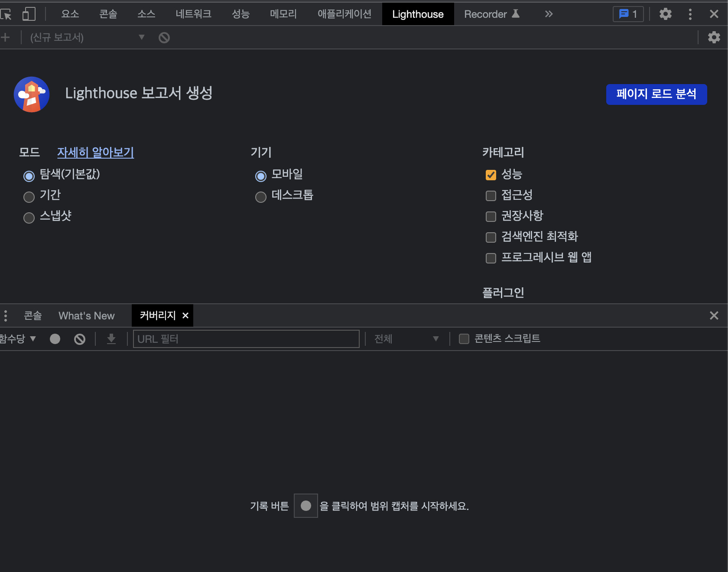Switch to the Recorder tab
Image resolution: width=728 pixels, height=572 pixels.
[492, 14]
